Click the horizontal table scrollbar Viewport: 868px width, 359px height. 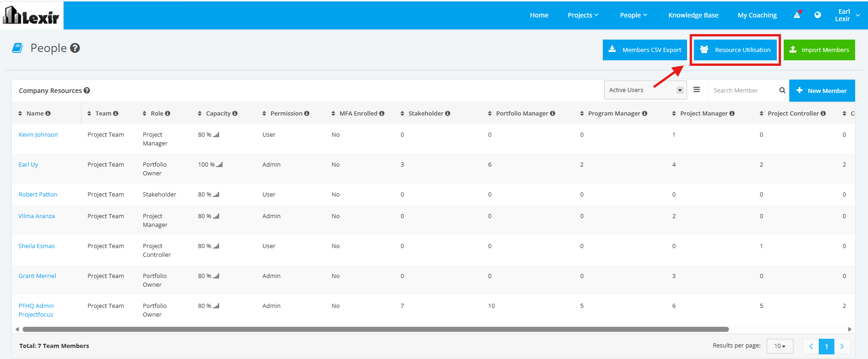tap(376, 329)
